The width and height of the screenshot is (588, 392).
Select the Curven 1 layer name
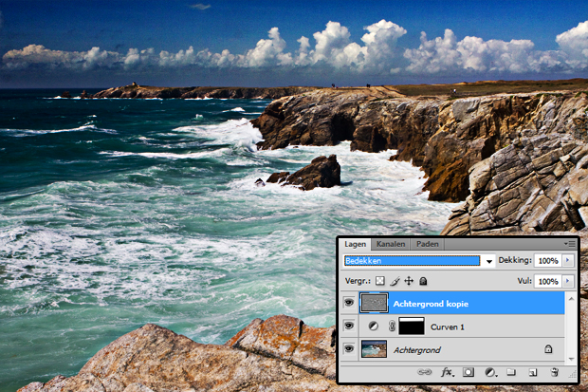coord(448,327)
